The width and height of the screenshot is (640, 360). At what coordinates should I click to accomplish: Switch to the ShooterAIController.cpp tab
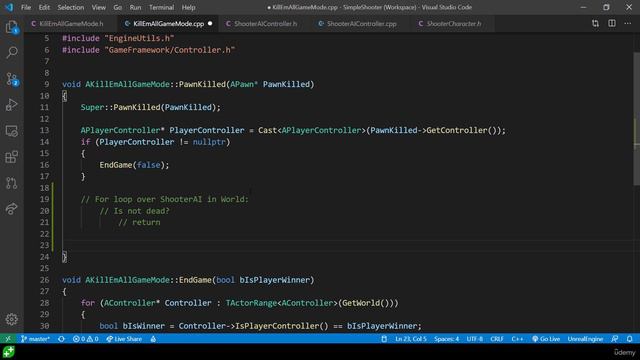click(358, 24)
